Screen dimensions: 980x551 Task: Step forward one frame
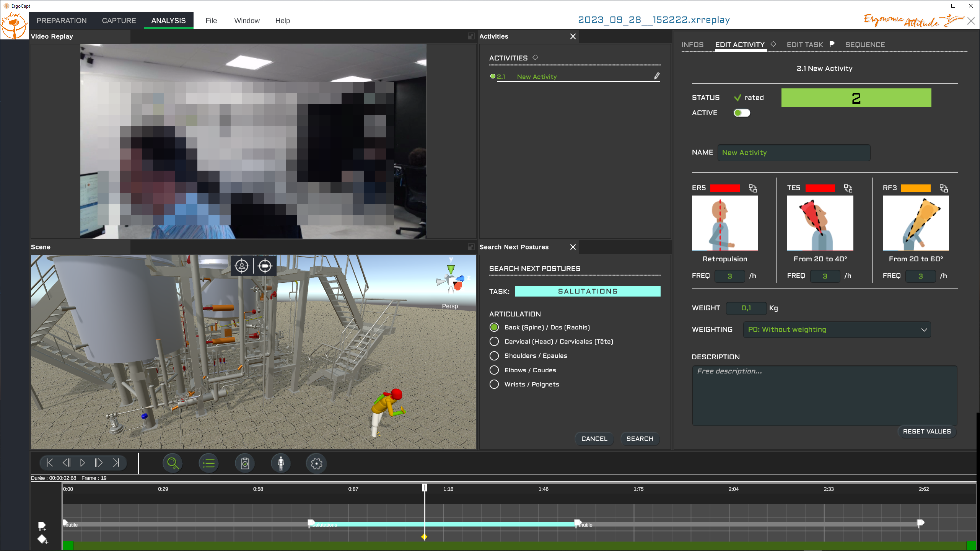[99, 463]
